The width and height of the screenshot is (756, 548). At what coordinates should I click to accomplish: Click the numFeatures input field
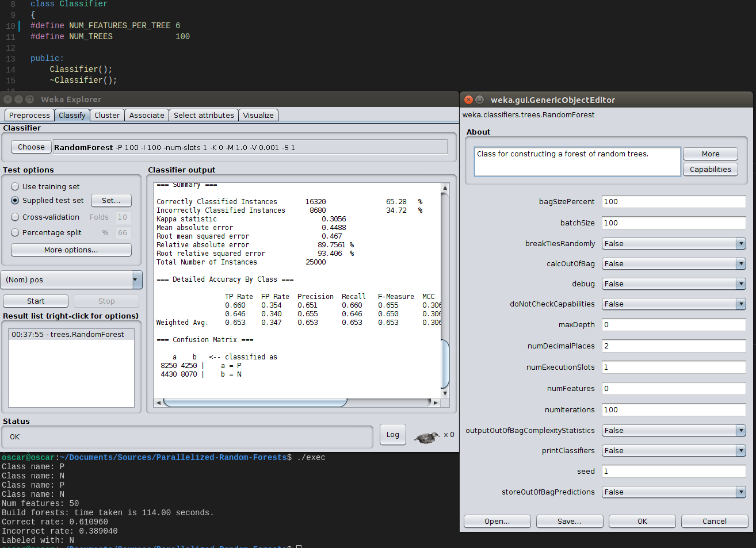click(674, 388)
